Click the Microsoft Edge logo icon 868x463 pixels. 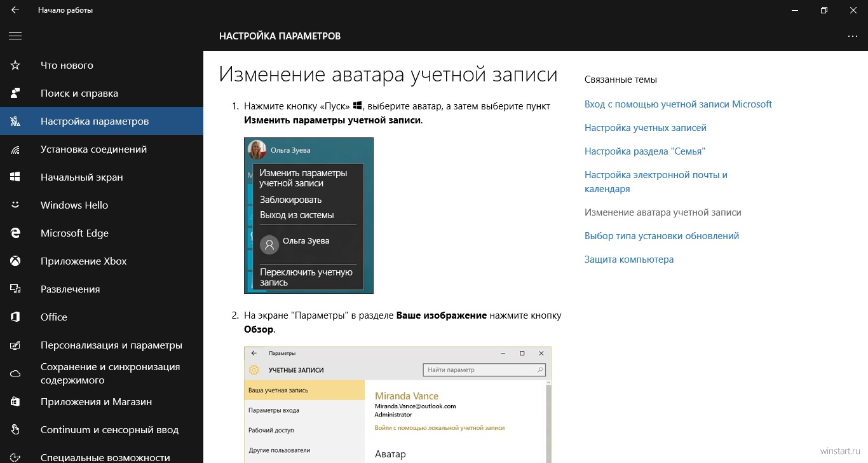click(15, 233)
